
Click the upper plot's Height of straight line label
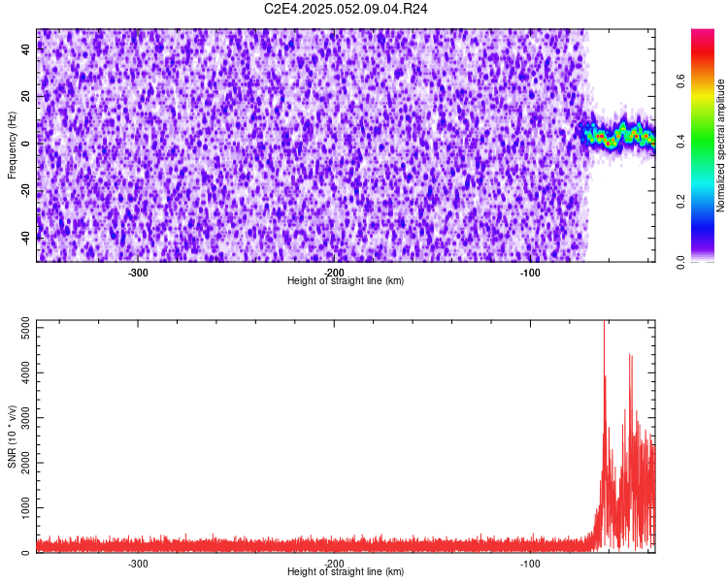[346, 280]
